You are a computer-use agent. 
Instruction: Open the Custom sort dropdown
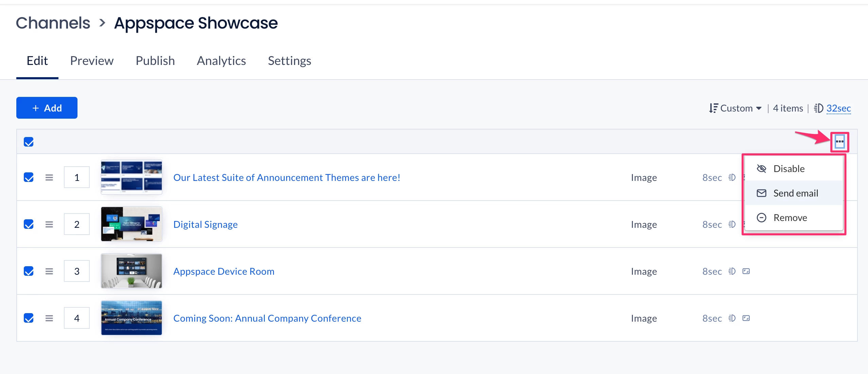(736, 108)
